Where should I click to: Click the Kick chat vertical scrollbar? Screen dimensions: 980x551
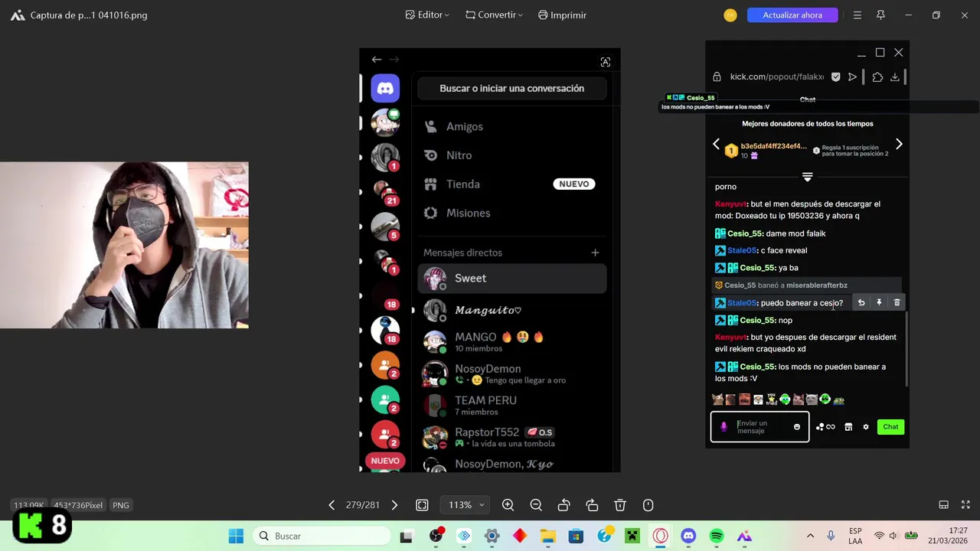coord(906,348)
